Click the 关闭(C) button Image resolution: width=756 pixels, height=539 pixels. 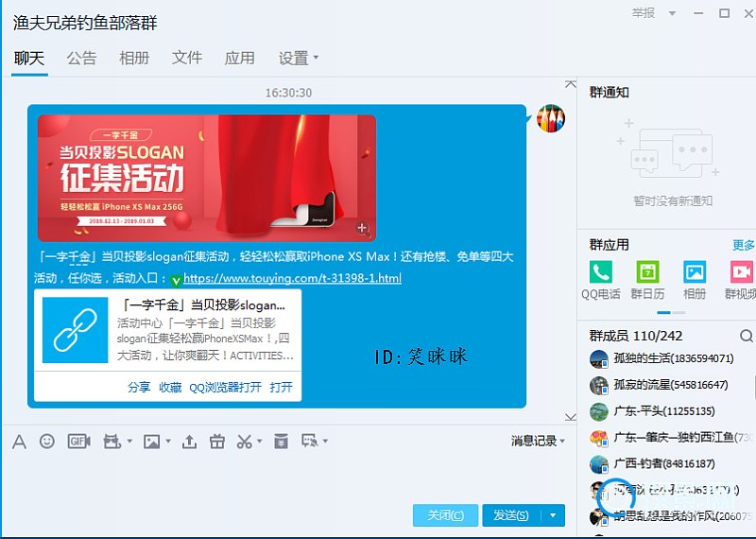(445, 515)
